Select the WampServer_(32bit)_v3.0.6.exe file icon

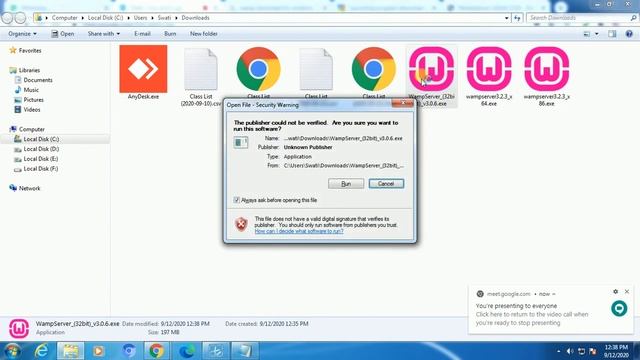[x=431, y=69]
